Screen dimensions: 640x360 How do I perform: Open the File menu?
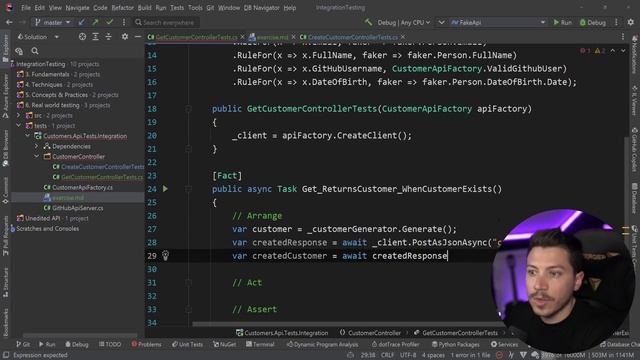click(26, 8)
